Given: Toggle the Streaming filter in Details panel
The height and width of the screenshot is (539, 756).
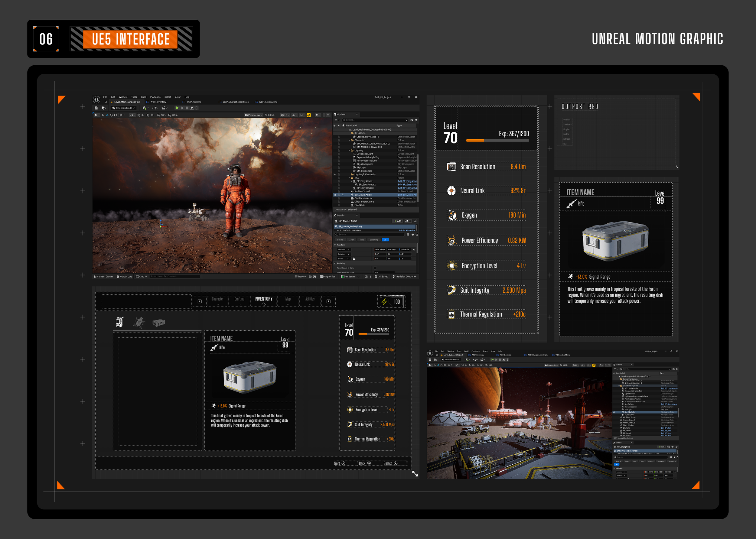Looking at the screenshot, I should (x=374, y=240).
